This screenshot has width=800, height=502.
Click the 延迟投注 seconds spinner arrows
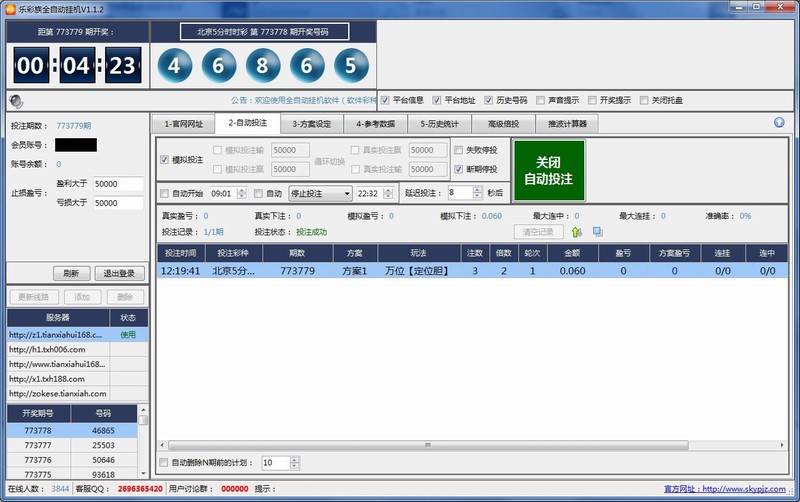pyautogui.click(x=477, y=193)
